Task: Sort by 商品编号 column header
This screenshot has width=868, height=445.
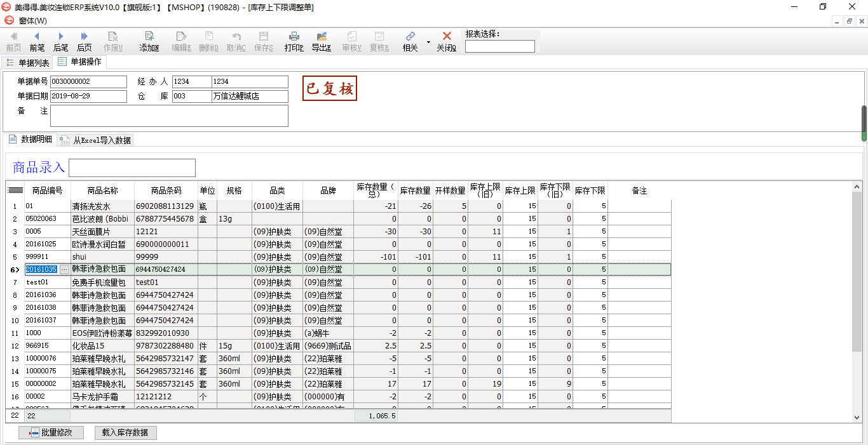Action: click(x=48, y=190)
